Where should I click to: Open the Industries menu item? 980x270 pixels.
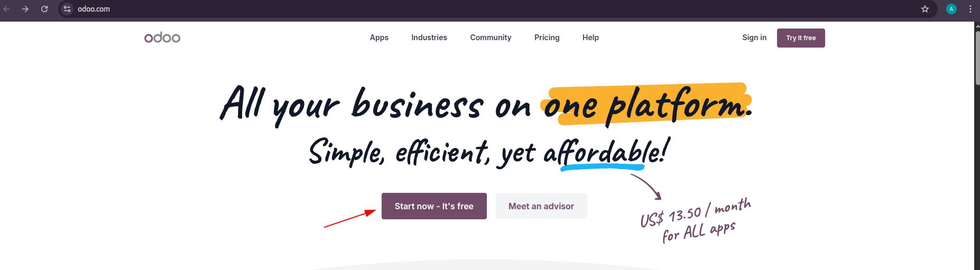(x=429, y=38)
